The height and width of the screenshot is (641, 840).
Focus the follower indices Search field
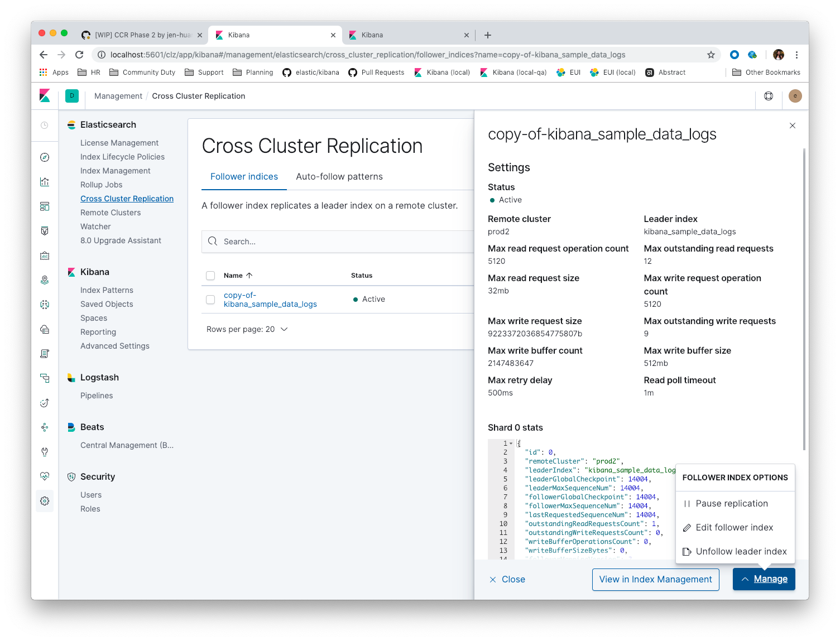coord(338,242)
